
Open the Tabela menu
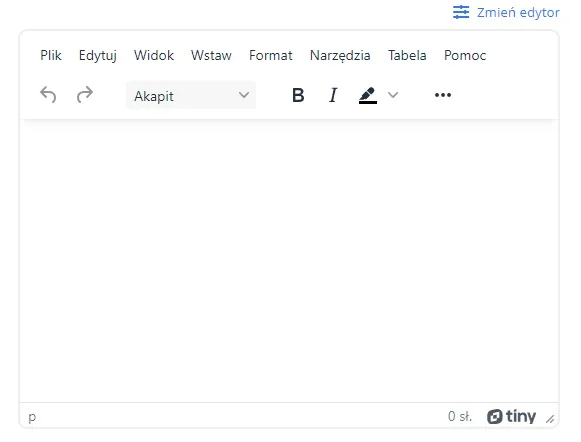coord(407,55)
